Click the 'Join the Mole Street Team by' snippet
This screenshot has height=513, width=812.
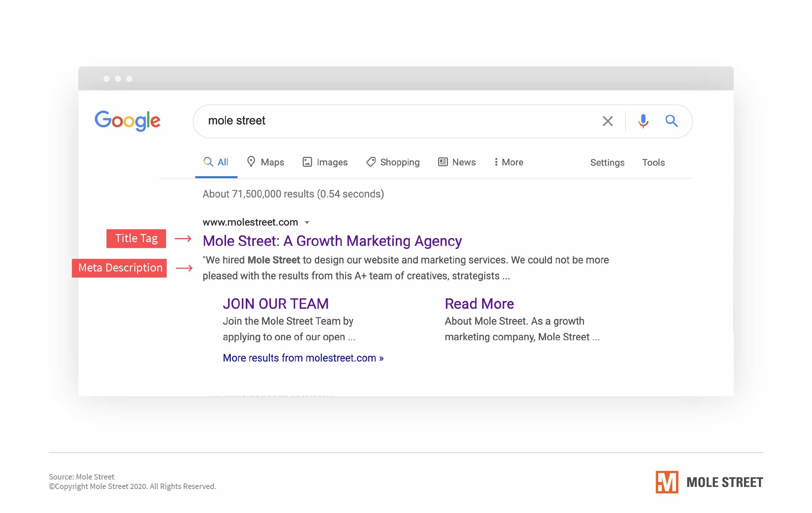(289, 329)
